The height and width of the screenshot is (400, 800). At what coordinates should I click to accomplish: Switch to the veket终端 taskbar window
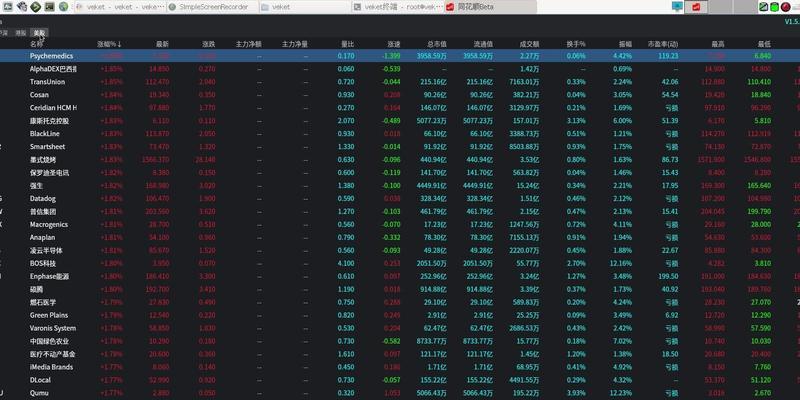pos(397,7)
